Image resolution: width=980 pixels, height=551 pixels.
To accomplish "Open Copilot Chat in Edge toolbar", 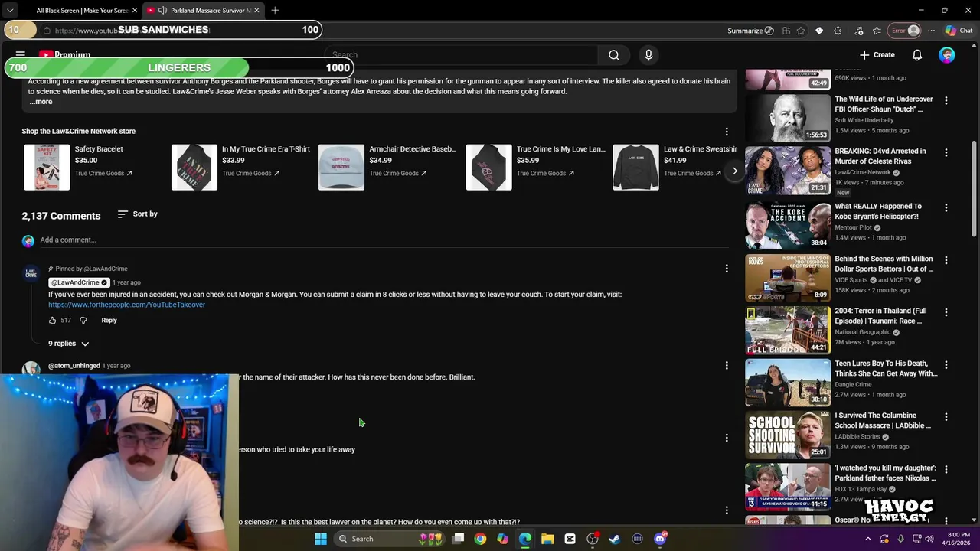I will click(x=959, y=31).
